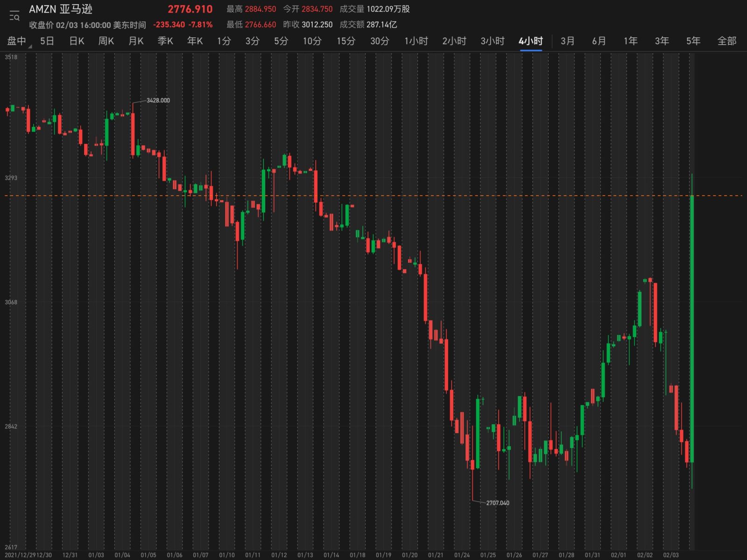
Task: Select the 1小时 interval
Action: pos(416,41)
